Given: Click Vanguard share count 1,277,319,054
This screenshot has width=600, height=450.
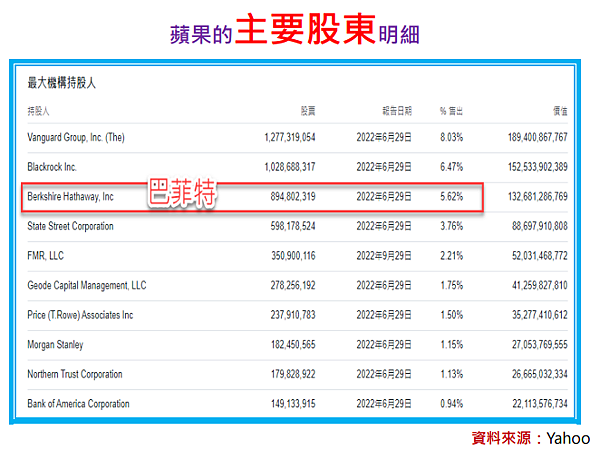Looking at the screenshot, I should pyautogui.click(x=290, y=137).
